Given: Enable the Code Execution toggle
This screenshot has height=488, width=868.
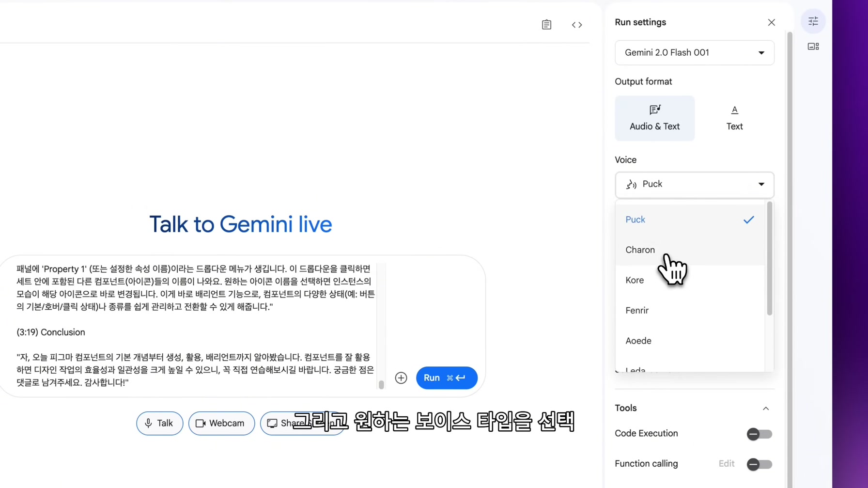Looking at the screenshot, I should tap(759, 434).
